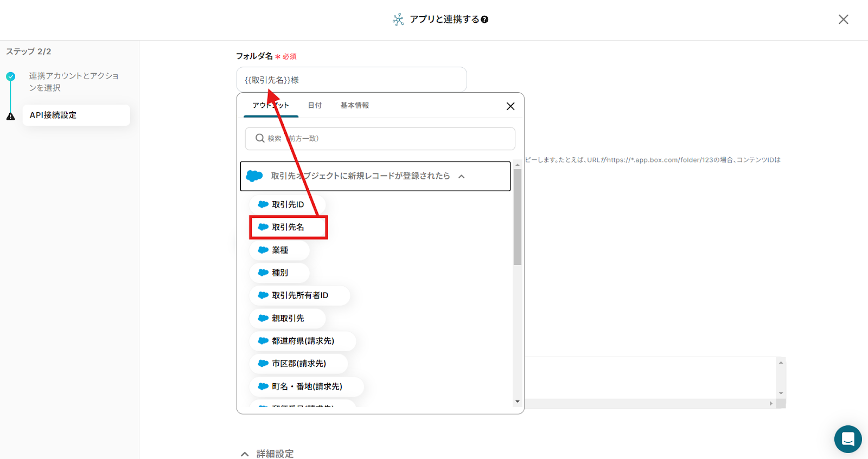Click the text area scroll-down arrow
Viewport: 868px width, 459px height.
coord(781,393)
